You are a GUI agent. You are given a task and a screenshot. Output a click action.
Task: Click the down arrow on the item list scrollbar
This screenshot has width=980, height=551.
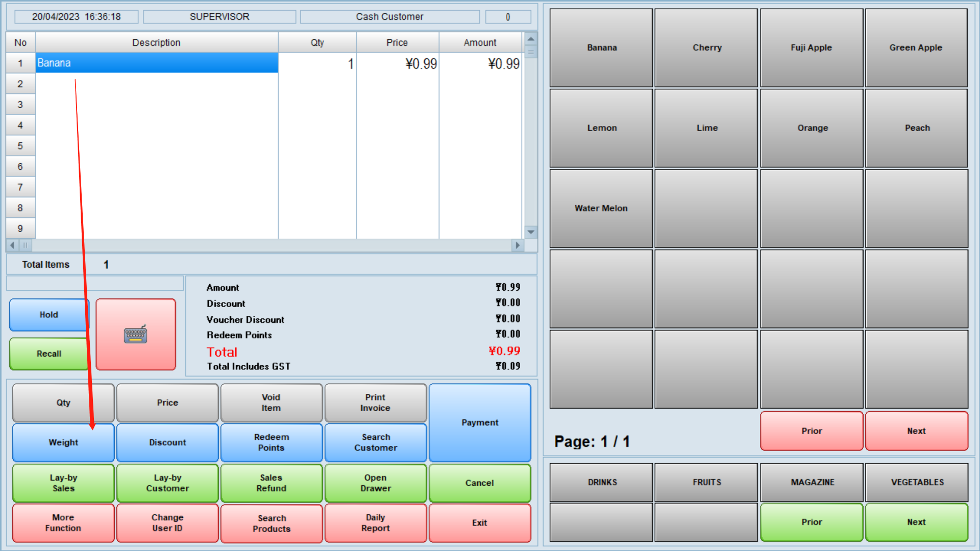click(531, 232)
